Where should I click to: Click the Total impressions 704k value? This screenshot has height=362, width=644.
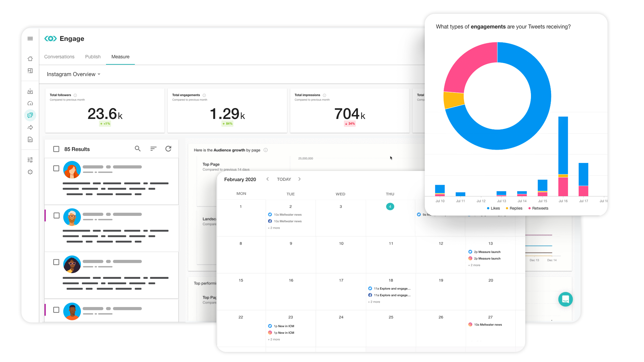[350, 114]
